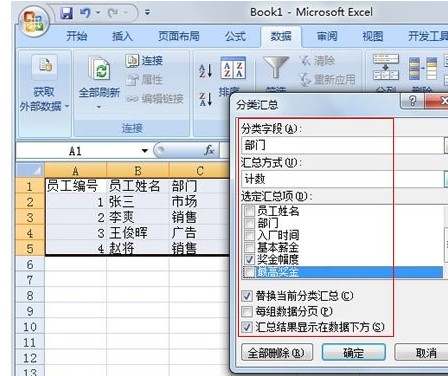The height and width of the screenshot is (376, 448).
Task: Undo last action in quick access toolbar
Action: point(85,13)
